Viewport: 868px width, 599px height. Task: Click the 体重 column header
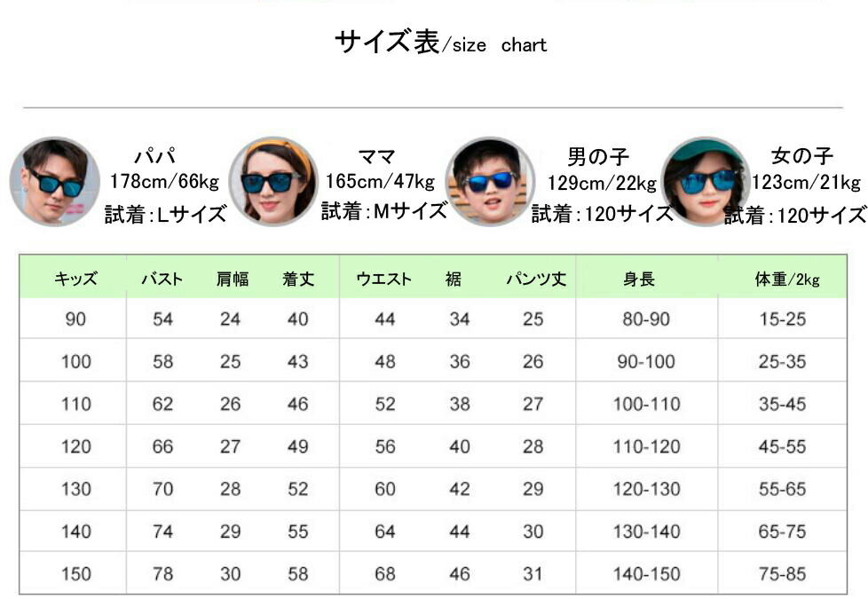(x=786, y=280)
